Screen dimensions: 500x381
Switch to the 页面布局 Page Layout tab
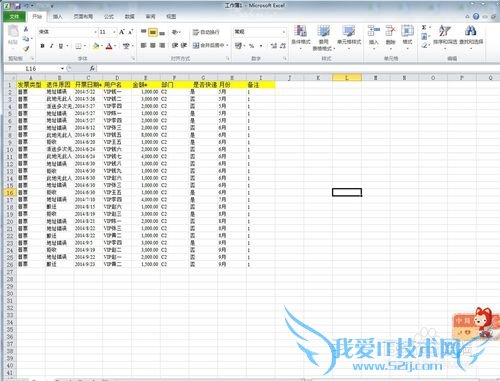pyautogui.click(x=83, y=16)
